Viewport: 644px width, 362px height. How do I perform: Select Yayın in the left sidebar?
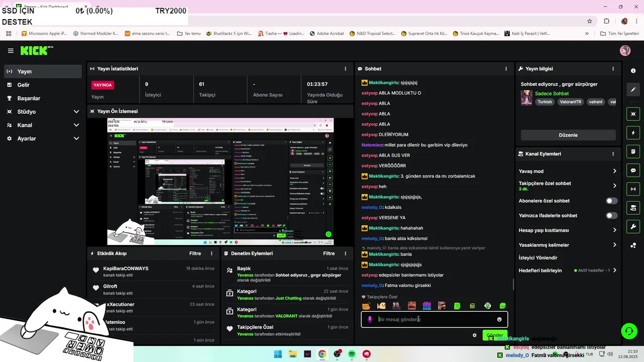click(43, 71)
